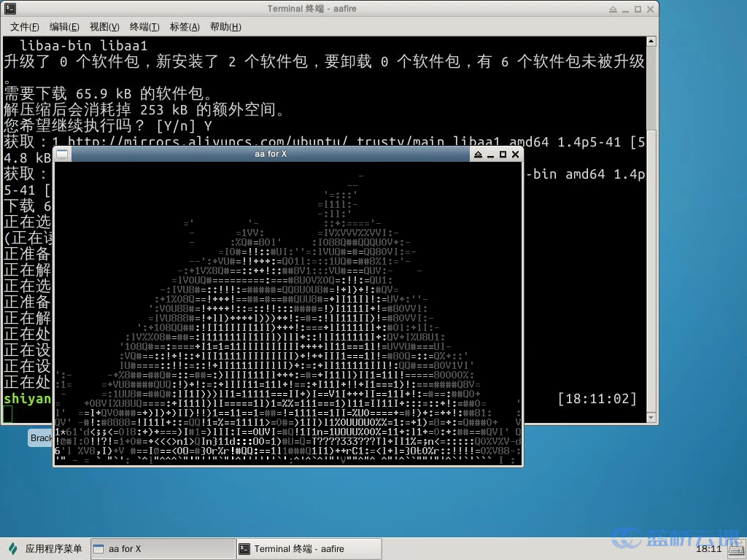Click the terminal scrollbar down arrow
747x560 pixels.
(x=651, y=418)
